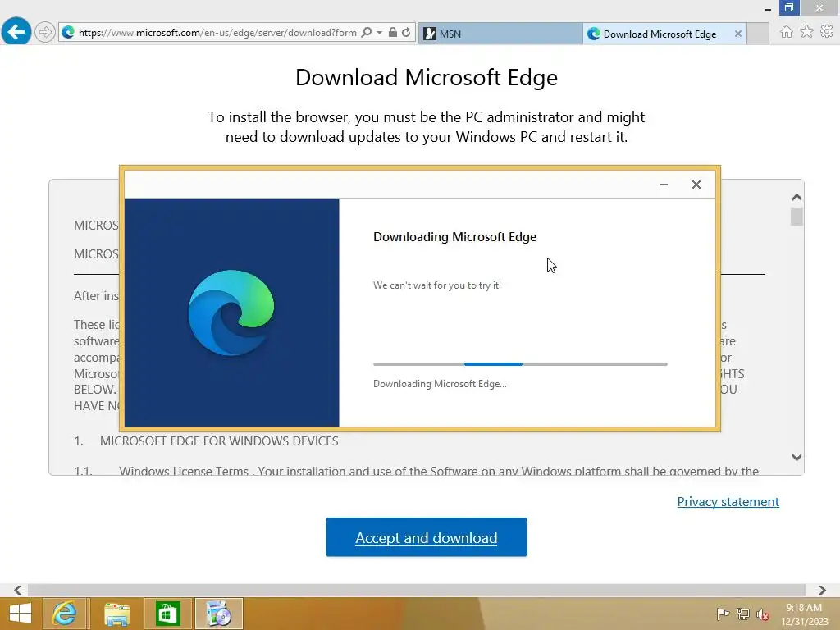Click 'Downloading Microsoft Edge...' status text
This screenshot has width=840, height=630.
[x=440, y=384]
